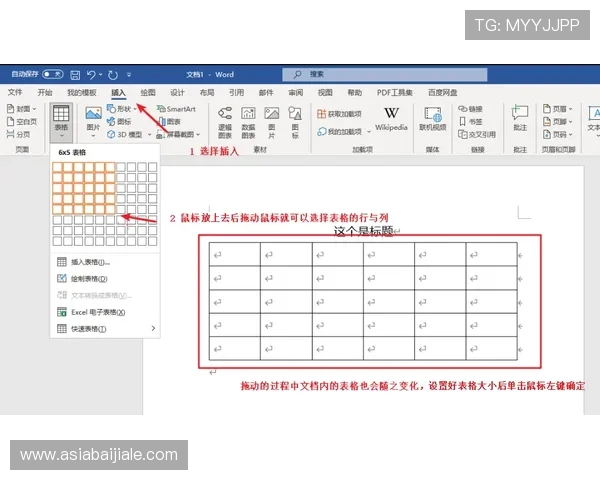Expand the 快速表格 submenu arrow
The image size is (600, 480).
pos(153,328)
